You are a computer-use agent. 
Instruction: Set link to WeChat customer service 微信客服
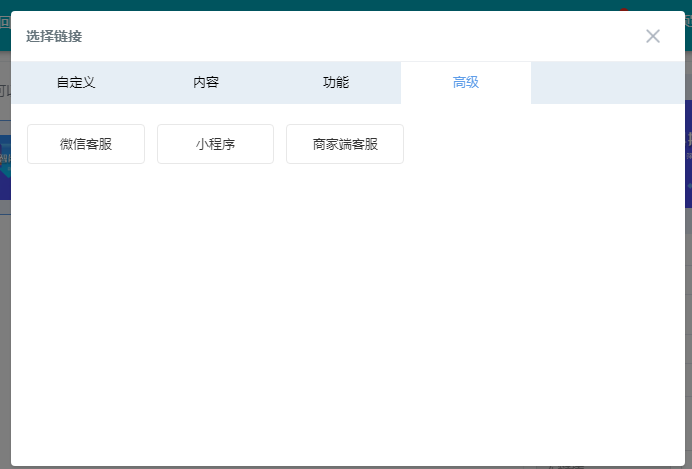[86, 144]
